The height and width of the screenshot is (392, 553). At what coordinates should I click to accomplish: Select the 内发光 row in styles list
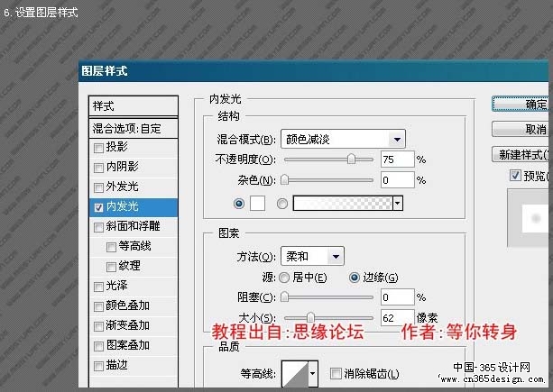click(134, 207)
